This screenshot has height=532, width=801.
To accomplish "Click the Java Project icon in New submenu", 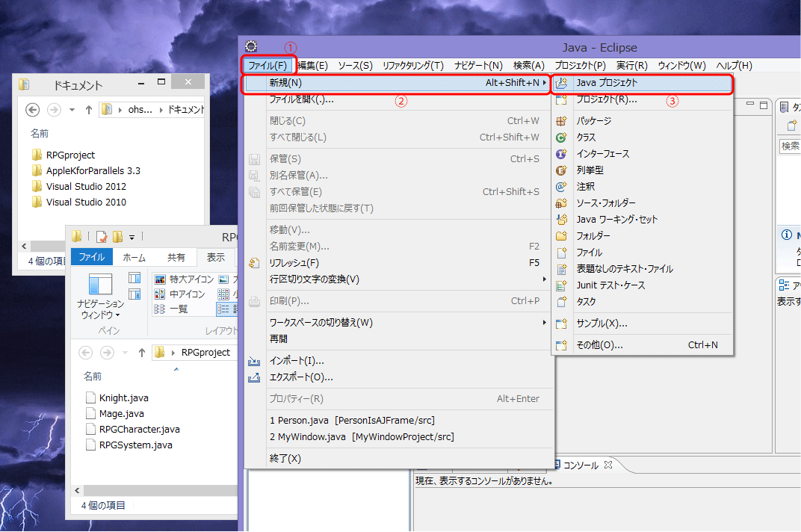I will [561, 83].
